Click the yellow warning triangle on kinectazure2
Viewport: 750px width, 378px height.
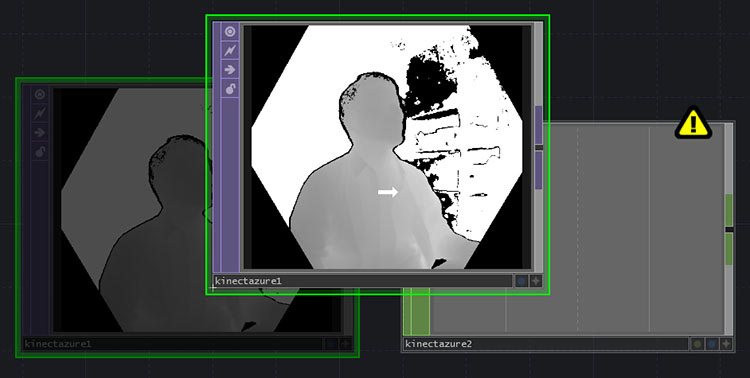pyautogui.click(x=694, y=123)
